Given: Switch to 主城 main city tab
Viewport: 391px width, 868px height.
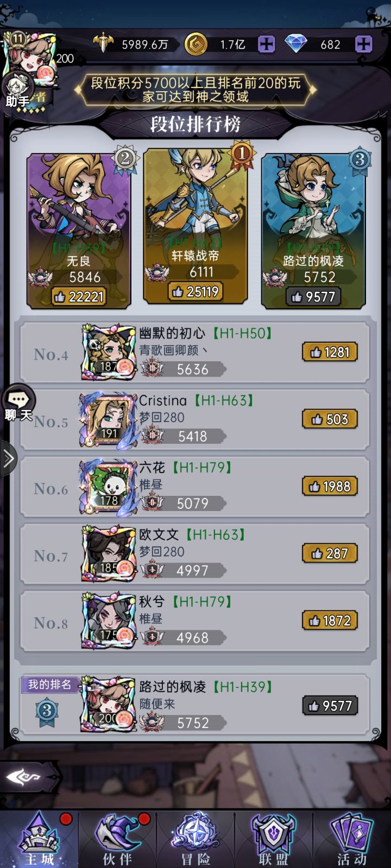Looking at the screenshot, I should pyautogui.click(x=40, y=839).
